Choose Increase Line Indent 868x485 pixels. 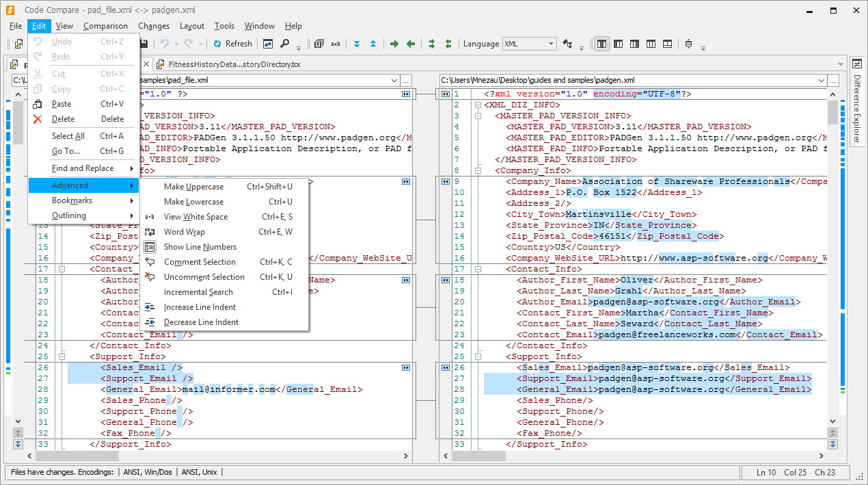point(224,307)
